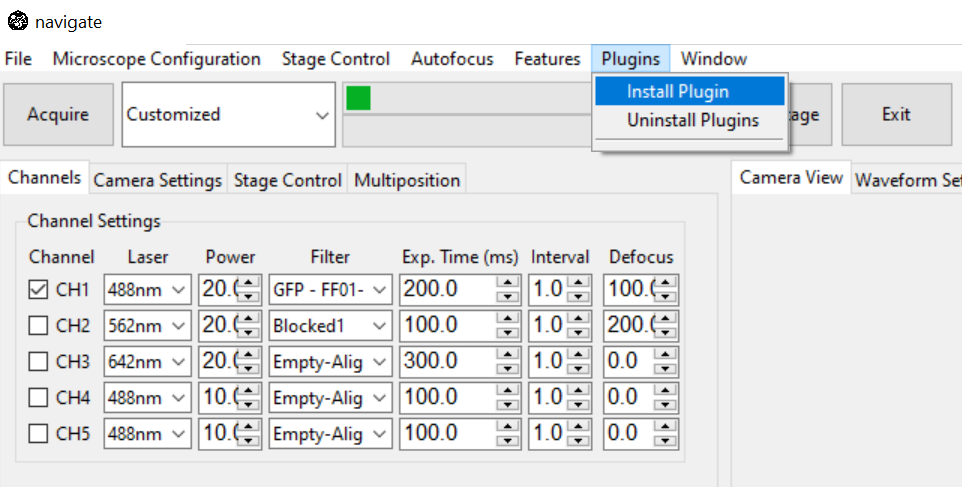
Task: Select Install Plugin menu entry
Action: [x=677, y=91]
